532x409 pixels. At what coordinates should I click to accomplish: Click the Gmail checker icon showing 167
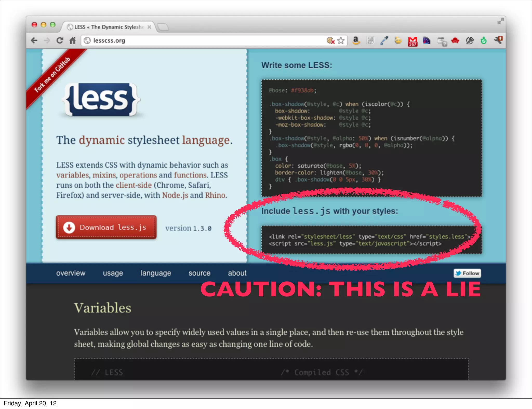click(x=412, y=41)
